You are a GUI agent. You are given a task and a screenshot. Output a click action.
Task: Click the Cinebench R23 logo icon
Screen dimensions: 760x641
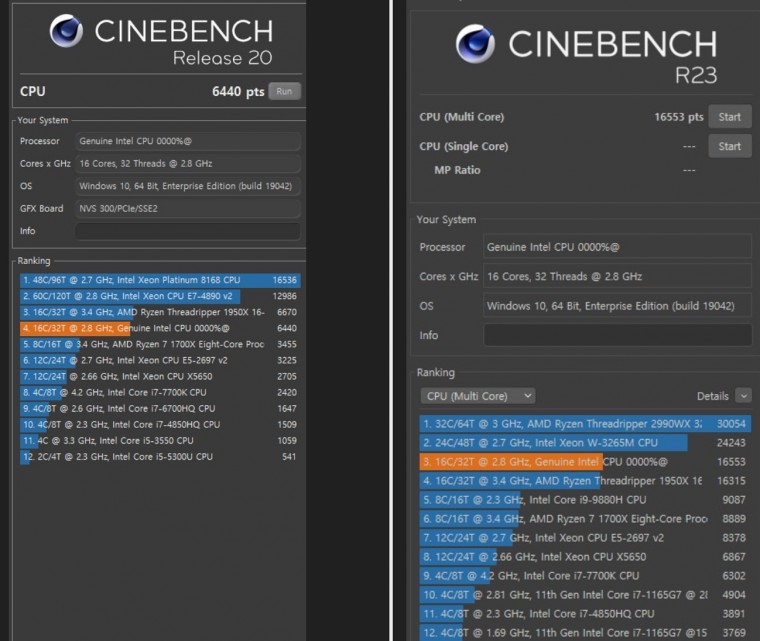[x=475, y=44]
